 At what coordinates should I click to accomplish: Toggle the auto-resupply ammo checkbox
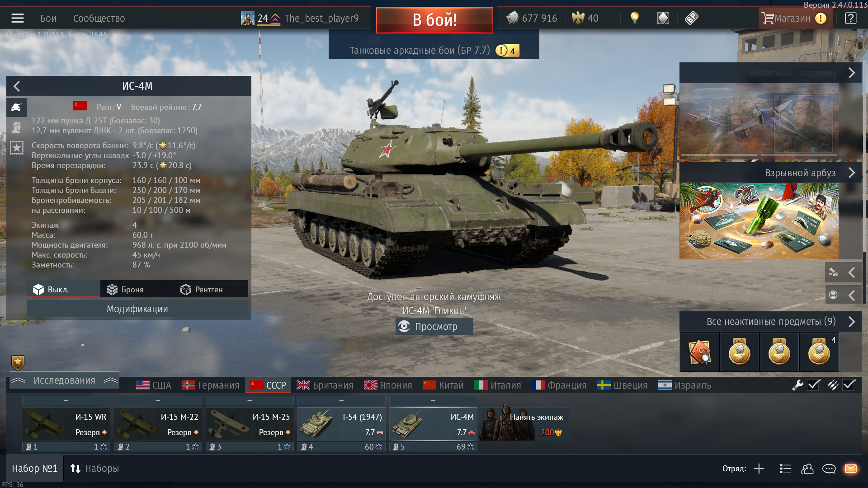pos(849,385)
